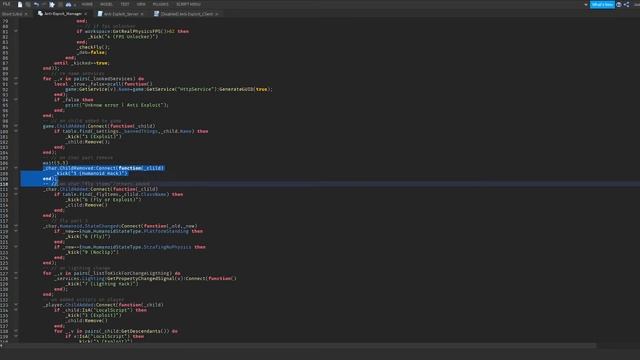Screen dimensions: 640x360
Task: Collapse the GetDescendants loop fold at line 138
Action: pyautogui.click(x=16, y=331)
